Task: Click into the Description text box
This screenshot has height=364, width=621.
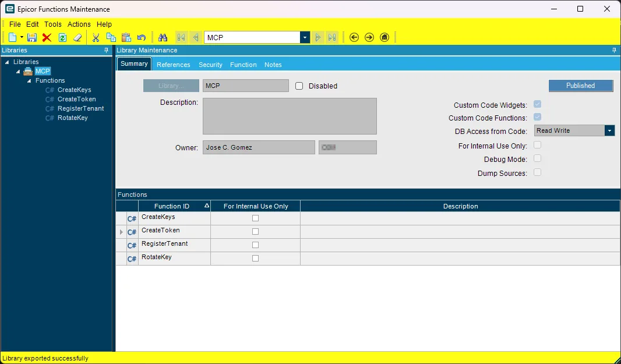Action: (x=290, y=116)
